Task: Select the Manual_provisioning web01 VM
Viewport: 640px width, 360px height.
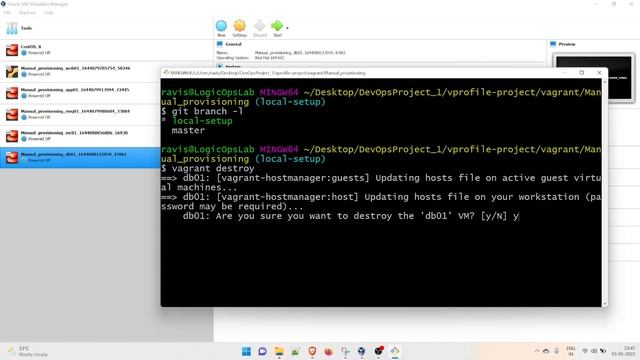Action: point(81,71)
